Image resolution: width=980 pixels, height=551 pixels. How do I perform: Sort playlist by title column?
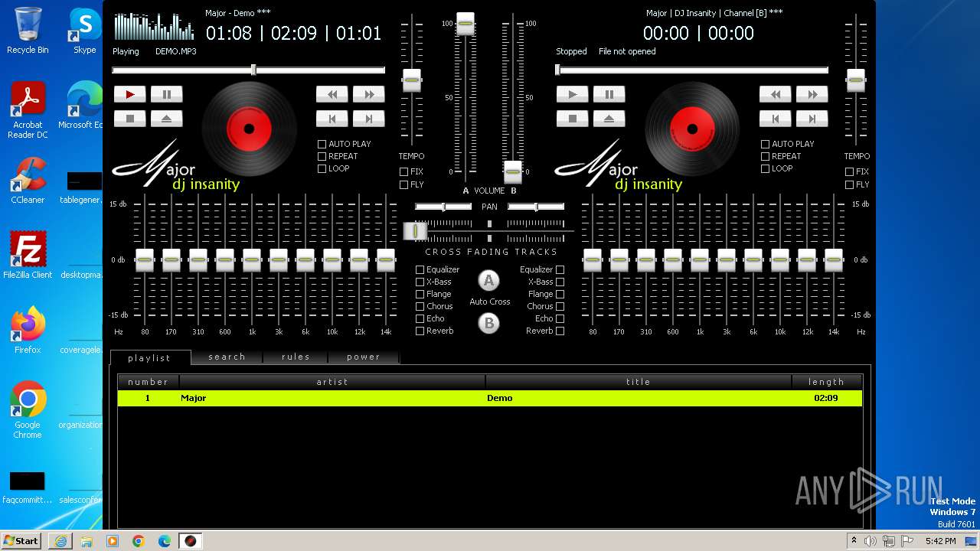tap(639, 382)
